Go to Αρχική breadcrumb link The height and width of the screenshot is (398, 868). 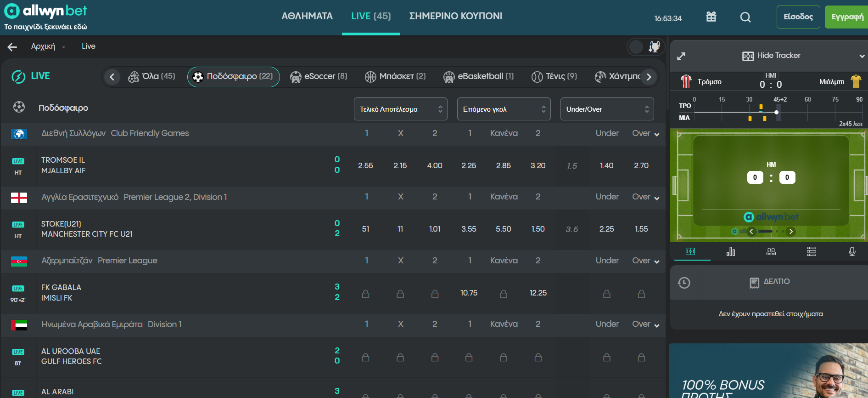pyautogui.click(x=43, y=46)
